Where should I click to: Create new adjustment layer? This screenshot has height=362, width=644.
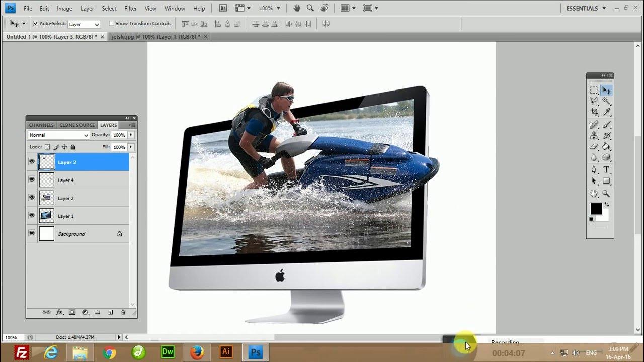(85, 312)
